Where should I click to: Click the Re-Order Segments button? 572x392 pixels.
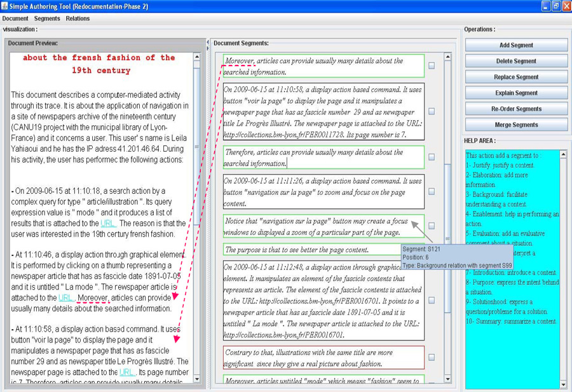point(516,109)
